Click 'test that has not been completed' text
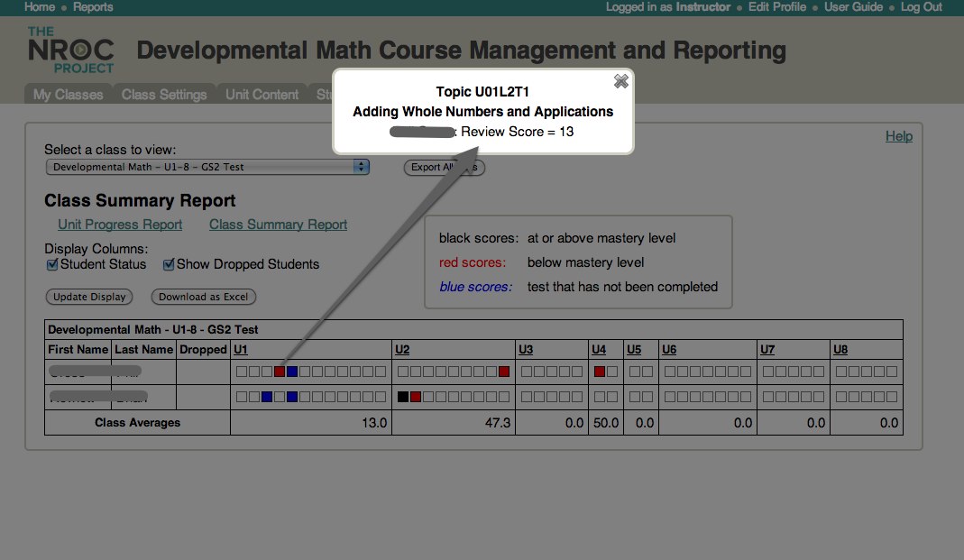964x560 pixels. tap(622, 287)
